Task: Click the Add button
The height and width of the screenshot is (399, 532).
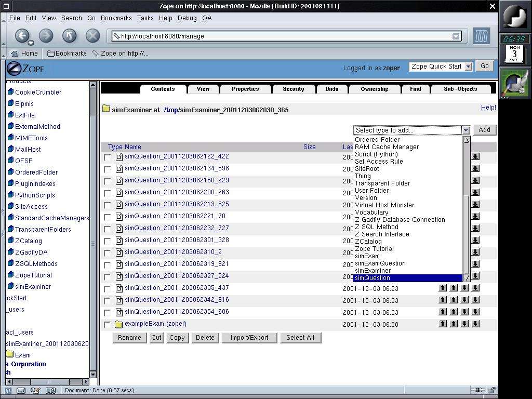Action: coord(485,130)
